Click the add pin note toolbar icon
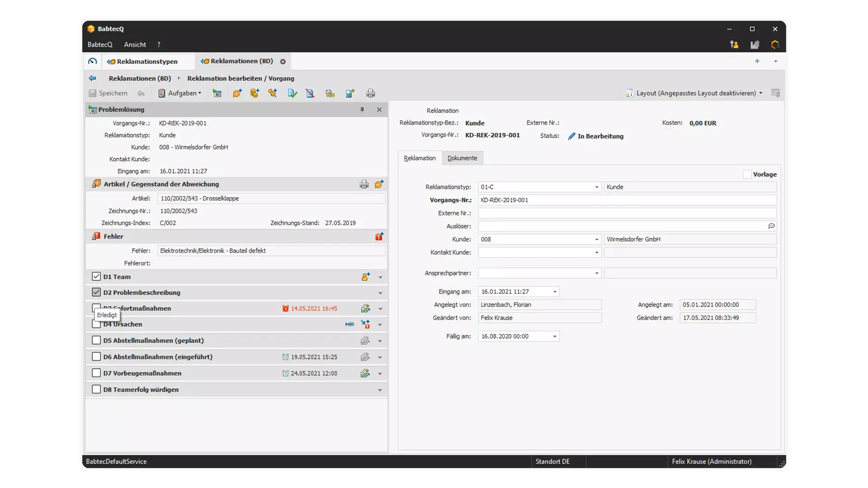This screenshot has height=488, width=868. coord(273,93)
